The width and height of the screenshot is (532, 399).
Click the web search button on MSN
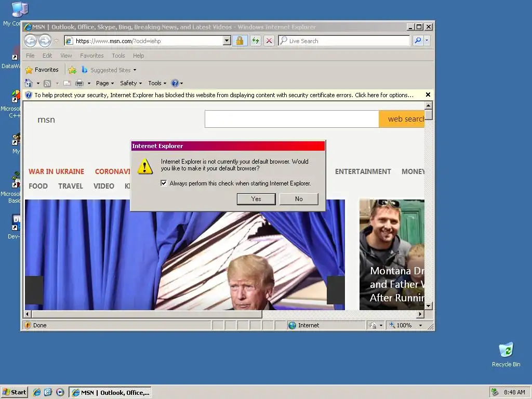[x=402, y=119]
